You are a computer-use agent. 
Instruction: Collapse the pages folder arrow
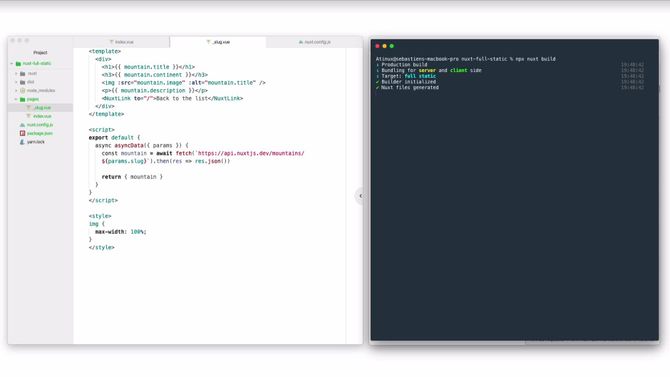[16, 99]
